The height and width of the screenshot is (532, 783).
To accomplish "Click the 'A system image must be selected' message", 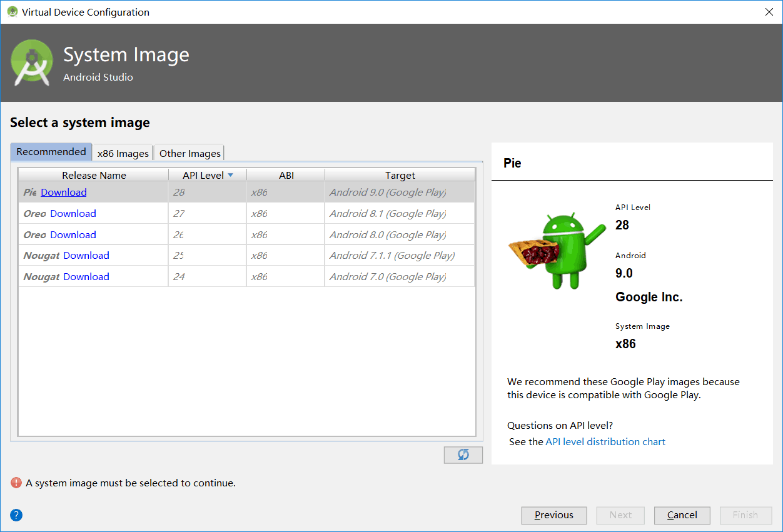I will point(131,483).
